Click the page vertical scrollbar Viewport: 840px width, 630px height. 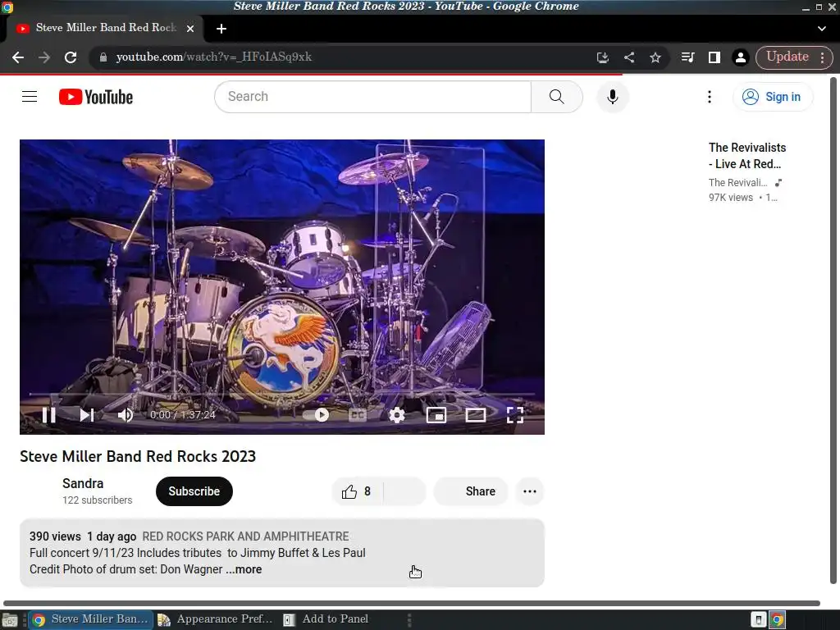[x=833, y=330]
